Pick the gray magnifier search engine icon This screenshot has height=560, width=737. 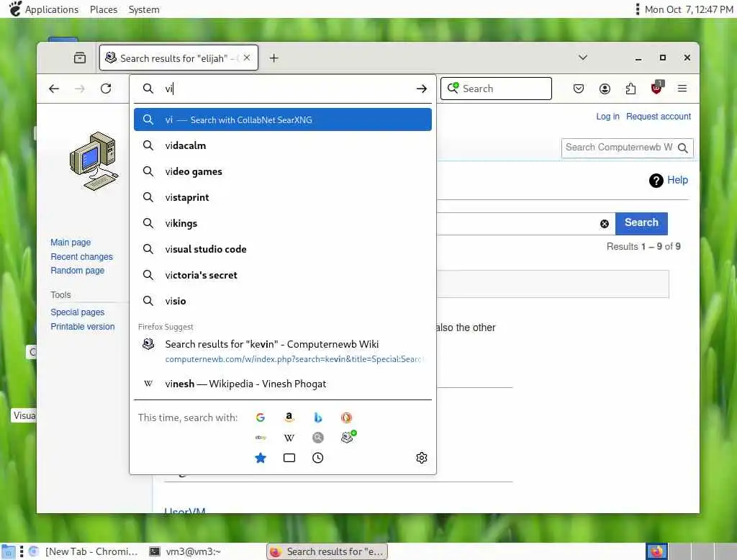(317, 438)
